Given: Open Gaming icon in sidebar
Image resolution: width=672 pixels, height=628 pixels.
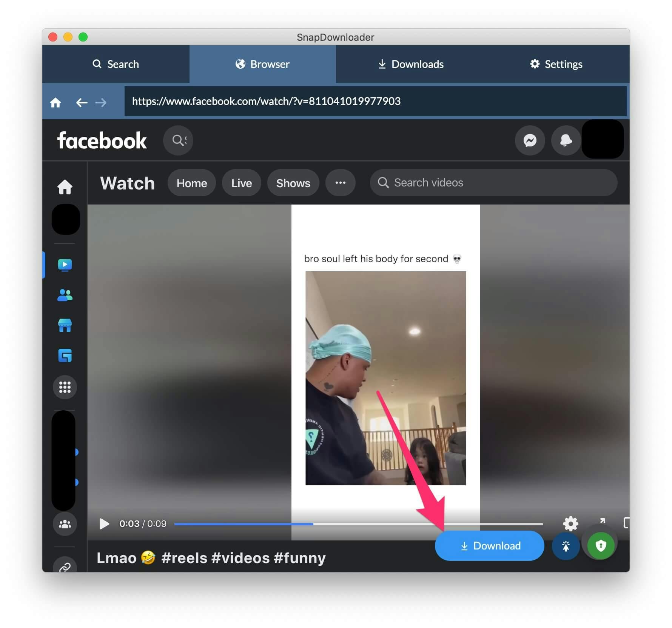Looking at the screenshot, I should (x=65, y=356).
